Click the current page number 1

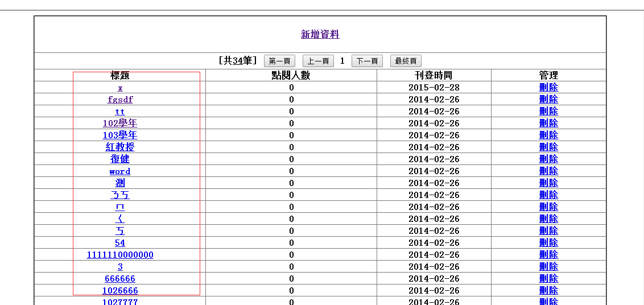point(342,61)
